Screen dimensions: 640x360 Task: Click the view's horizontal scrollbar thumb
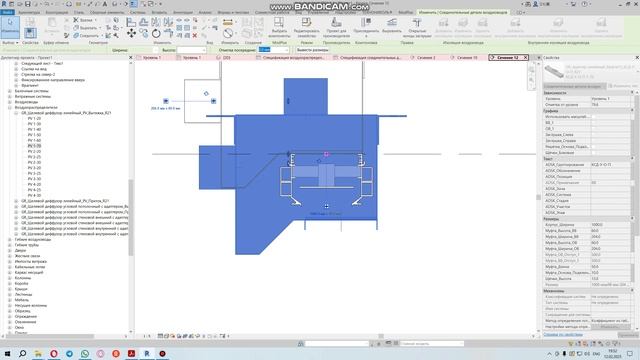tap(381, 336)
